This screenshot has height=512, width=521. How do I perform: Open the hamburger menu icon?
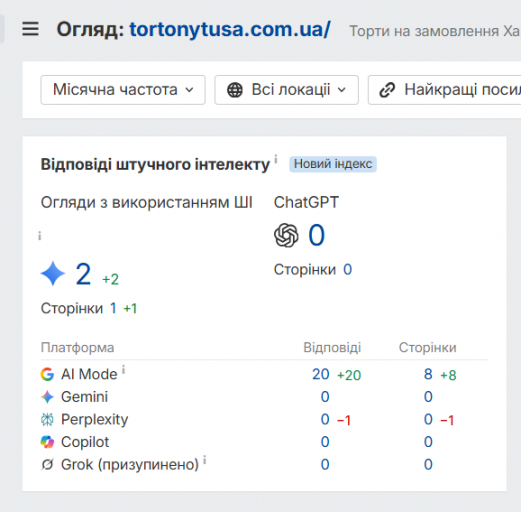(x=30, y=29)
